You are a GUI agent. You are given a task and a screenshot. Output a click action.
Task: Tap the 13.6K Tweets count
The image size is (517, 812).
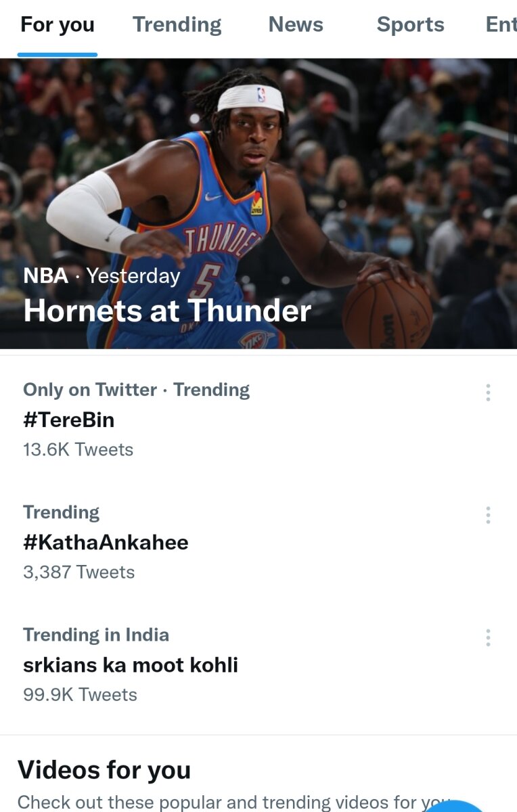[78, 449]
